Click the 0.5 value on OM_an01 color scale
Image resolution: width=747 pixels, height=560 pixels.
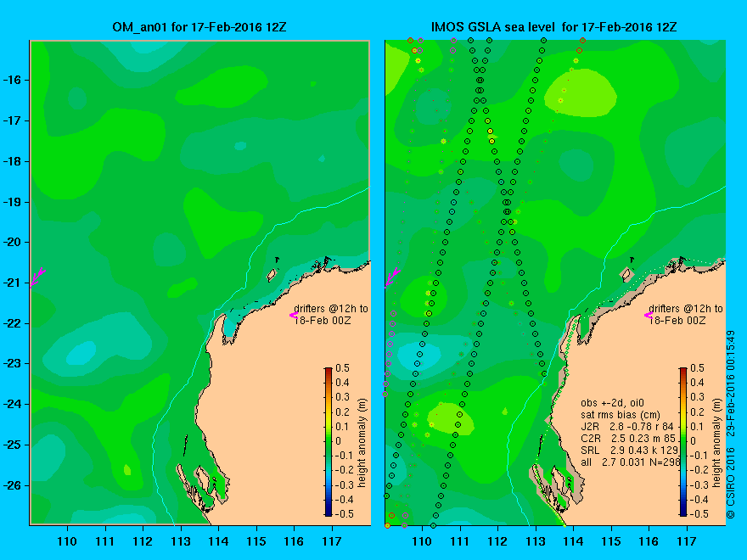click(343, 367)
